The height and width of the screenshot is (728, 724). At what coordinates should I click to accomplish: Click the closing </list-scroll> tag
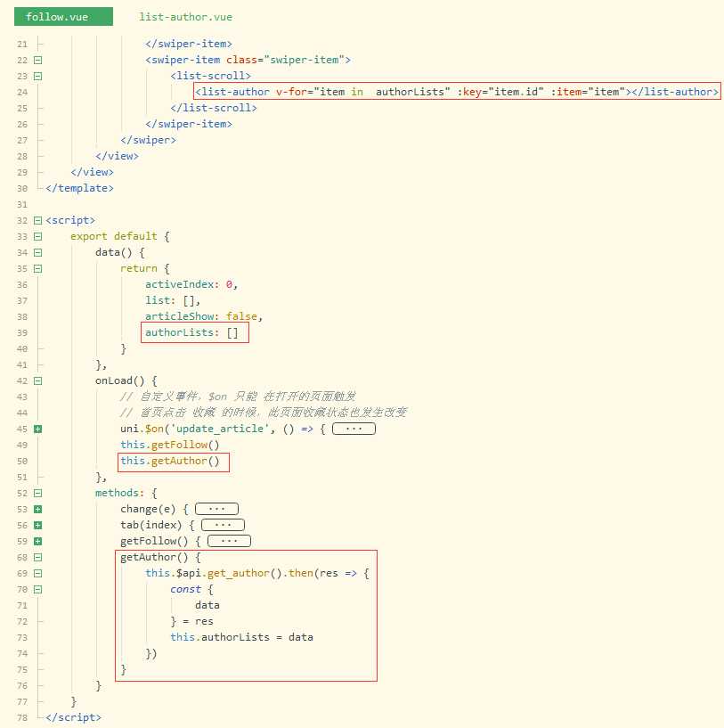click(x=214, y=108)
